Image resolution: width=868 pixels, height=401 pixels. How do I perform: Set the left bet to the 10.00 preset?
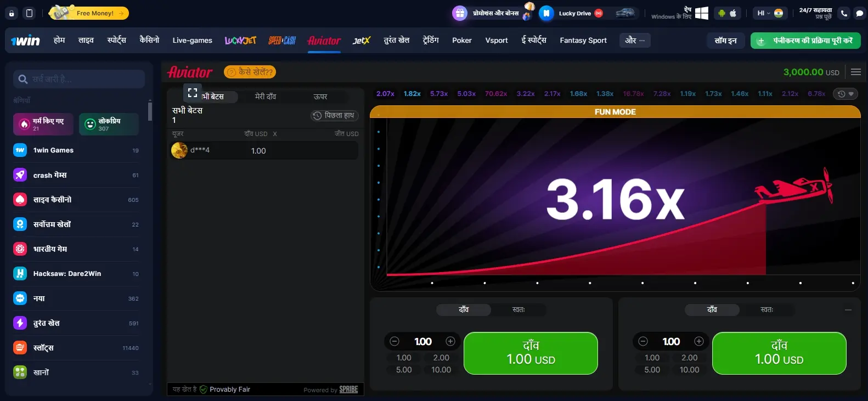[441, 370]
